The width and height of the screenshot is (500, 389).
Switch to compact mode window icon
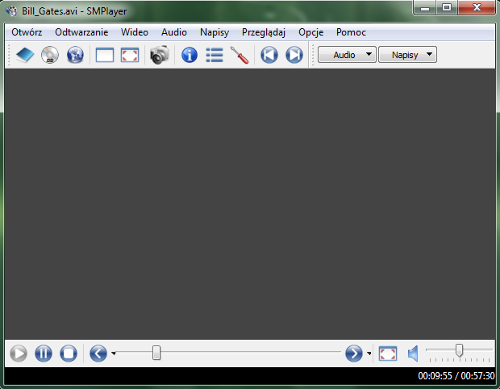point(105,55)
